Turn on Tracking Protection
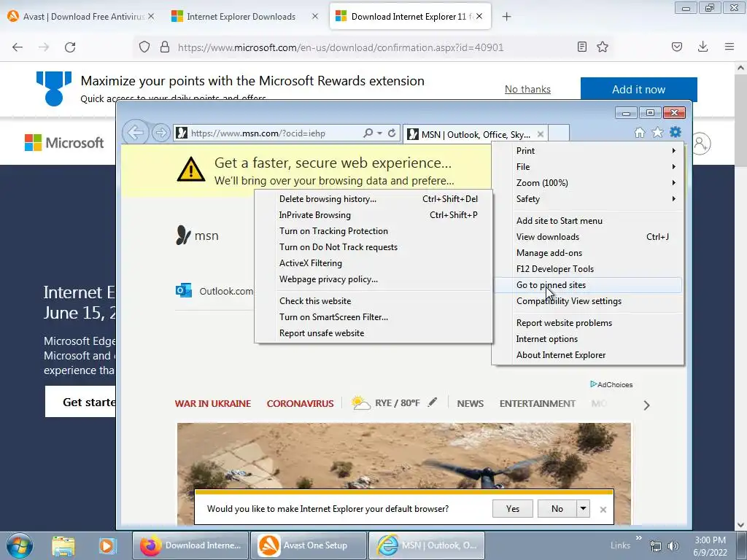This screenshot has width=747, height=560. [373, 231]
